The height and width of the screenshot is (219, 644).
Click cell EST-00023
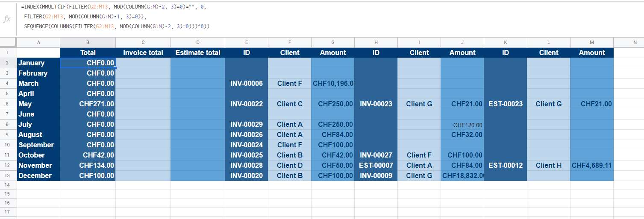pos(506,104)
